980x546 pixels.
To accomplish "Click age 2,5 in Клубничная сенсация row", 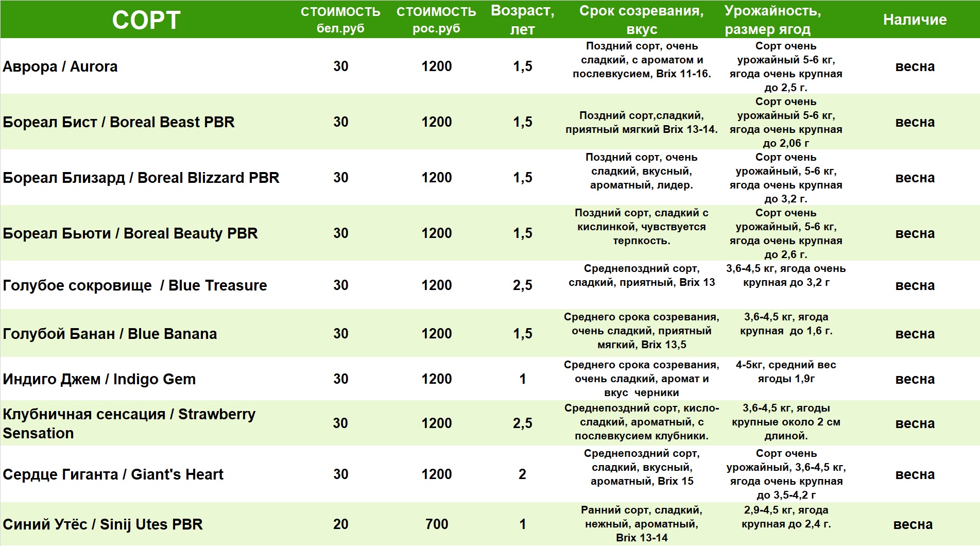I will click(522, 423).
